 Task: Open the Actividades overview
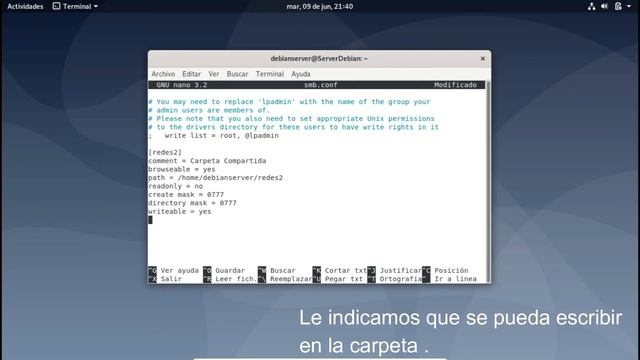pyautogui.click(x=25, y=7)
